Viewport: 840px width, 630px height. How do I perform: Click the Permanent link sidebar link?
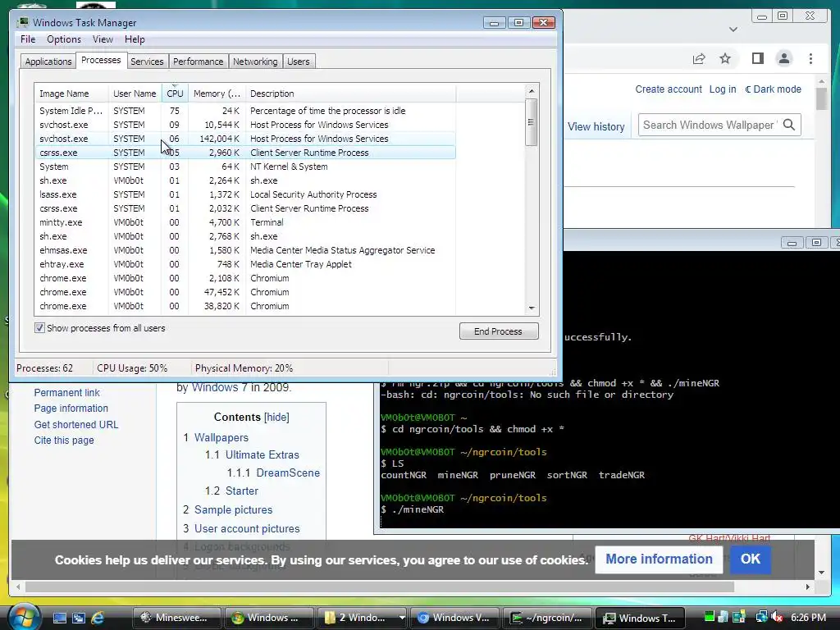[67, 393]
